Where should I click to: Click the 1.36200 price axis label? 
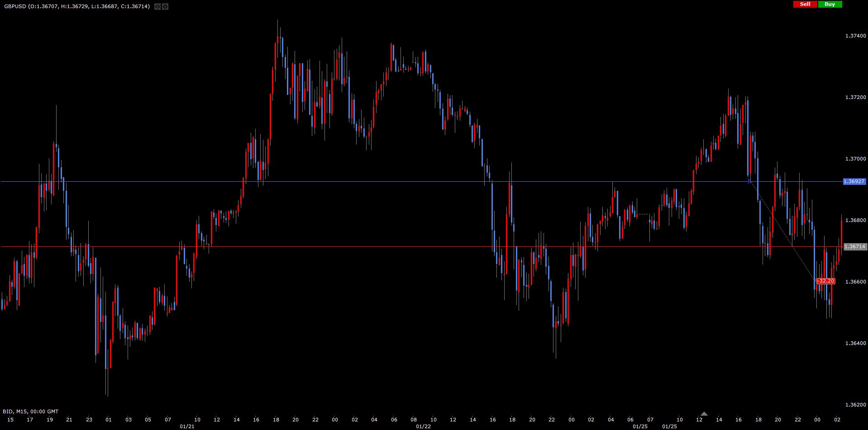pos(855,405)
